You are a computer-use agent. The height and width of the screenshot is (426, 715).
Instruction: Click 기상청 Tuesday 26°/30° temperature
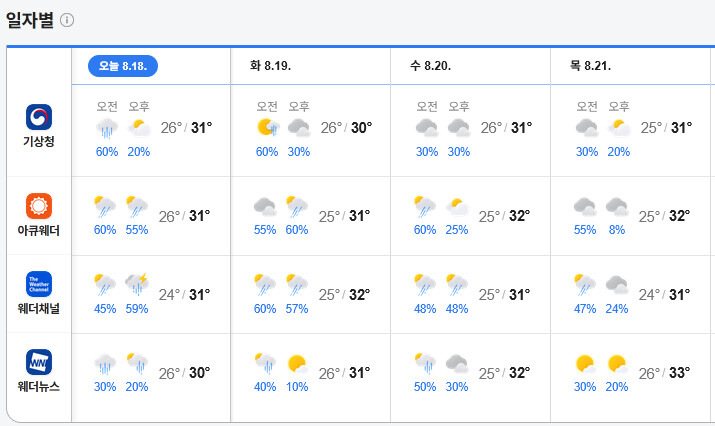click(346, 128)
